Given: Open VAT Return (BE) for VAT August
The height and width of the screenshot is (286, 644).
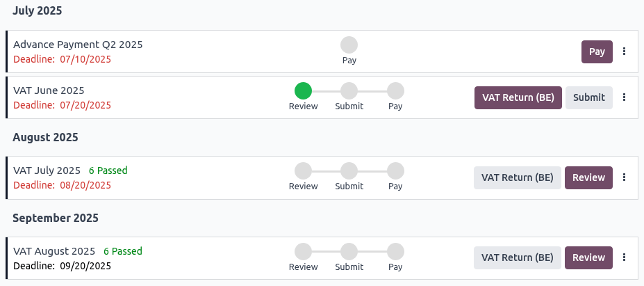Looking at the screenshot, I should click(x=517, y=257).
